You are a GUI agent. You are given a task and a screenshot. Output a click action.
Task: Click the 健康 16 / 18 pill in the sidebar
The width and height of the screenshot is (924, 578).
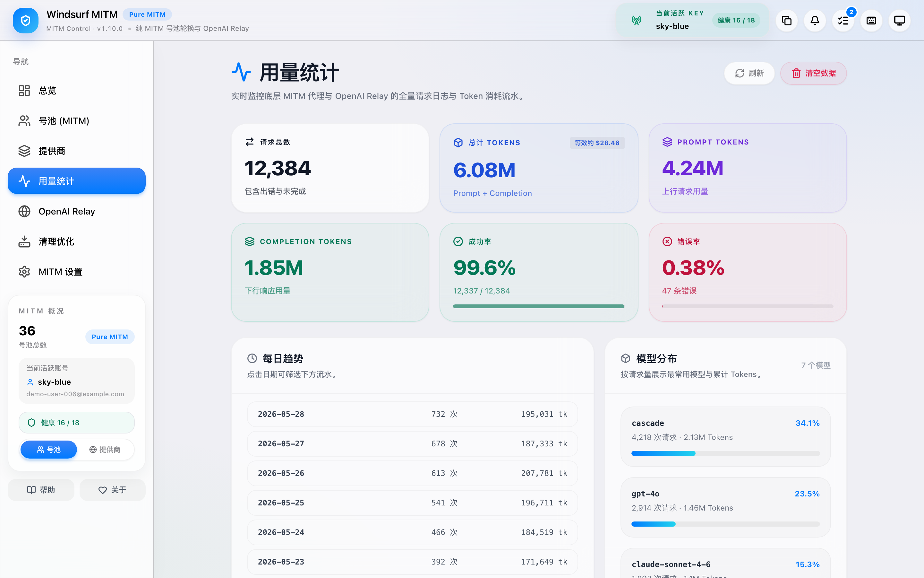(76, 422)
